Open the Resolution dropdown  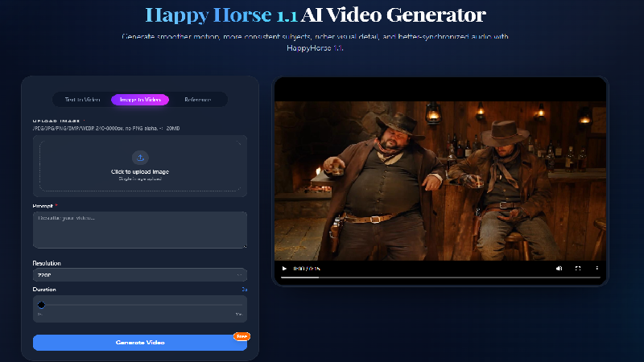(x=140, y=275)
